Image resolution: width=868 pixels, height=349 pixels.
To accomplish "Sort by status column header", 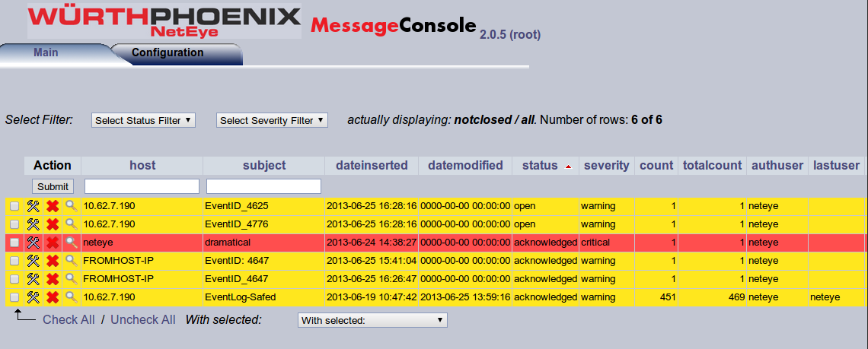I will click(540, 165).
